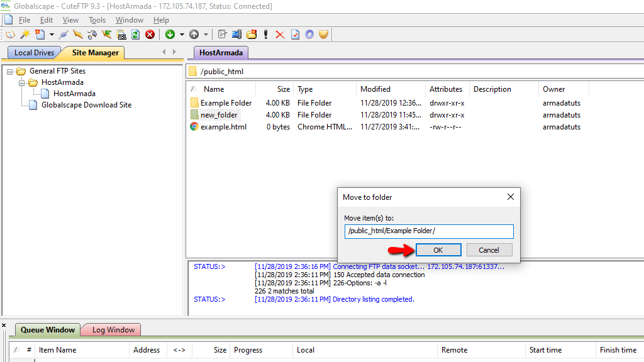Click the shield icon in the toolbar
This screenshot has height=362, width=644.
pyautogui.click(x=324, y=35)
